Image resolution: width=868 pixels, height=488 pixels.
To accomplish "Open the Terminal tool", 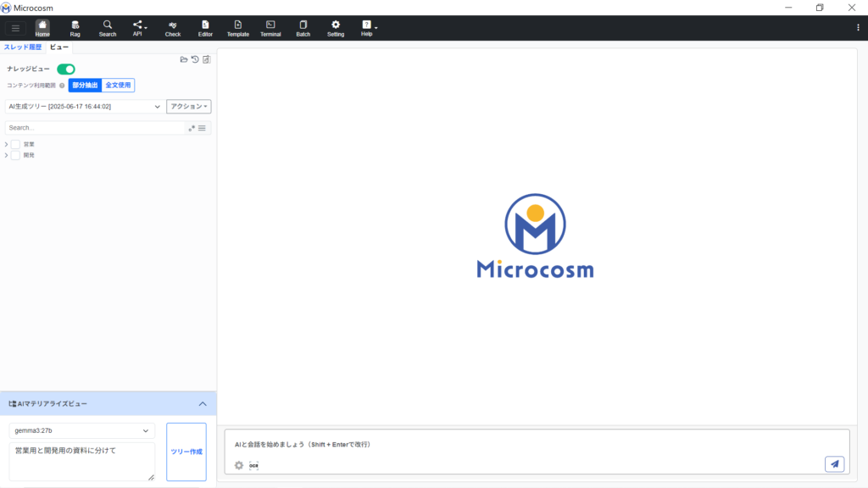I will coord(270,28).
